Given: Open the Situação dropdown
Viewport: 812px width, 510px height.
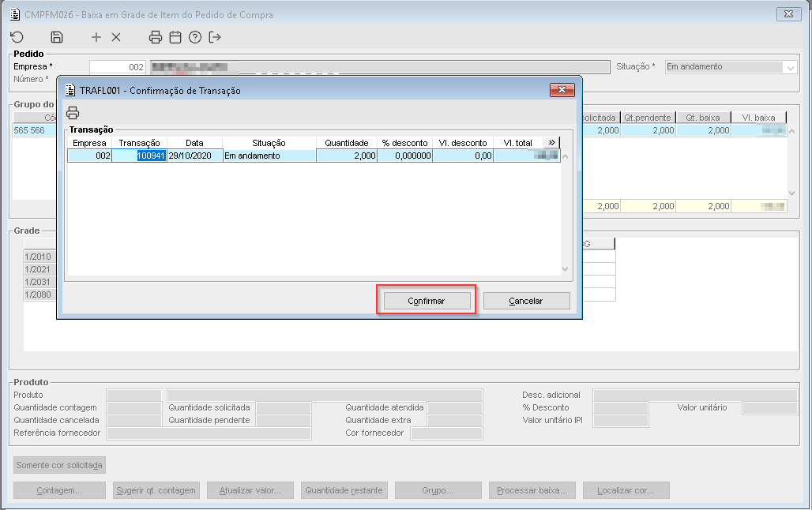Looking at the screenshot, I should coord(790,67).
